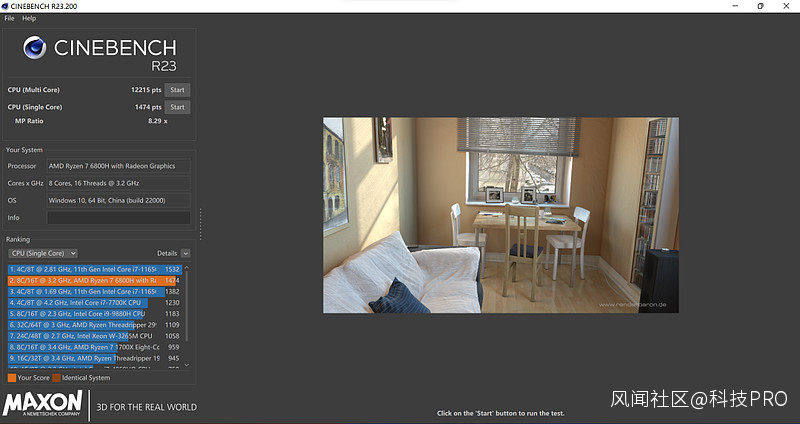
Task: Click the dotted panel splitter handle
Action: (x=201, y=223)
